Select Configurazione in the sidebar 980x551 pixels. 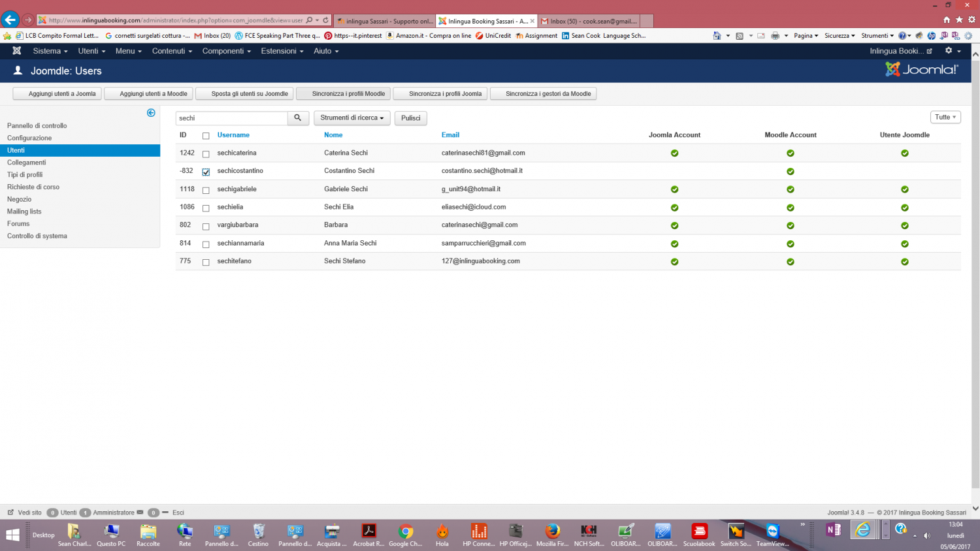(x=29, y=138)
